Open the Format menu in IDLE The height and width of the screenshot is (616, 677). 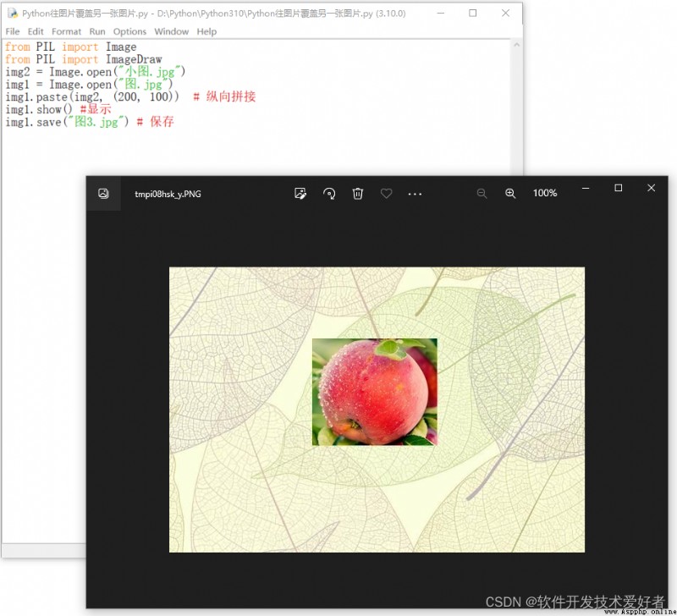(66, 31)
